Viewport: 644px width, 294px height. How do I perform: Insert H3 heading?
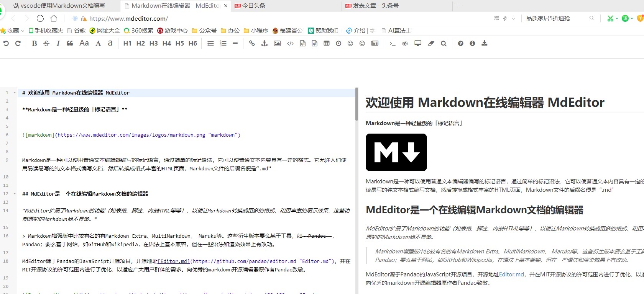pyautogui.click(x=153, y=44)
